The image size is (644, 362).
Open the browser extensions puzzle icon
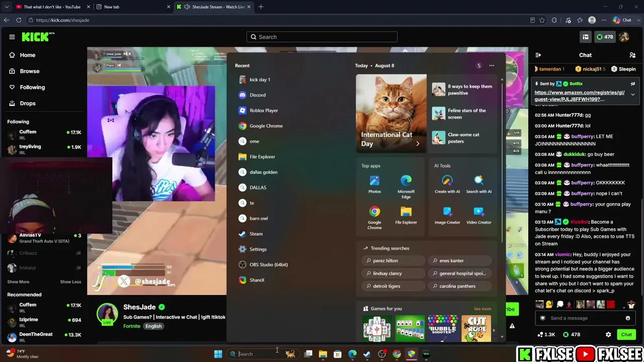[x=554, y=20]
